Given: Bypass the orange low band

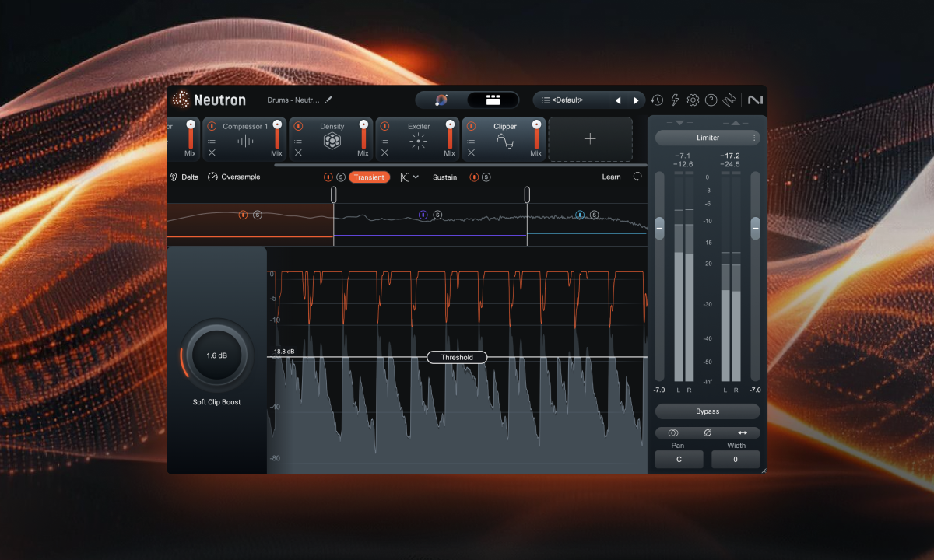Looking at the screenshot, I should 243,215.
